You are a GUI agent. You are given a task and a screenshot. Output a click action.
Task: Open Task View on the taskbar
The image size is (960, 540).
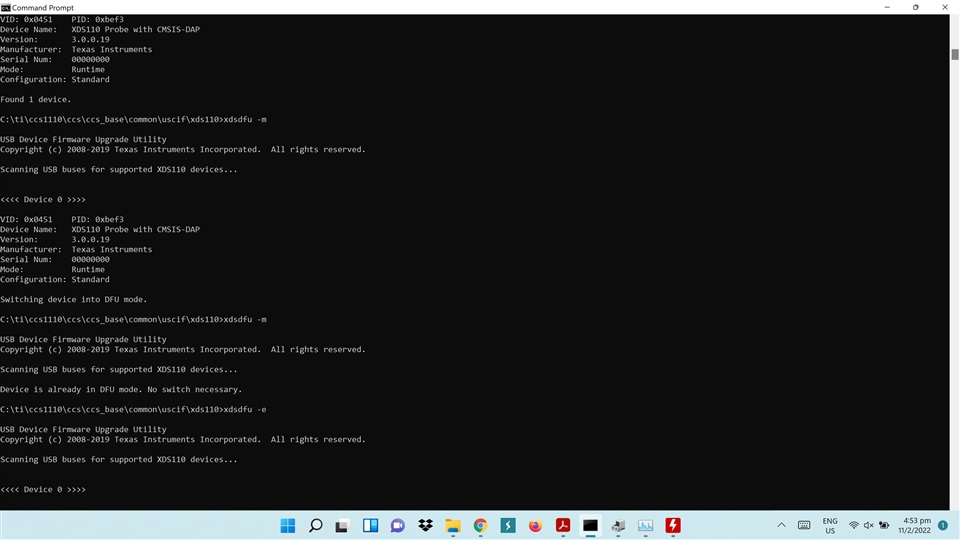click(x=342, y=525)
